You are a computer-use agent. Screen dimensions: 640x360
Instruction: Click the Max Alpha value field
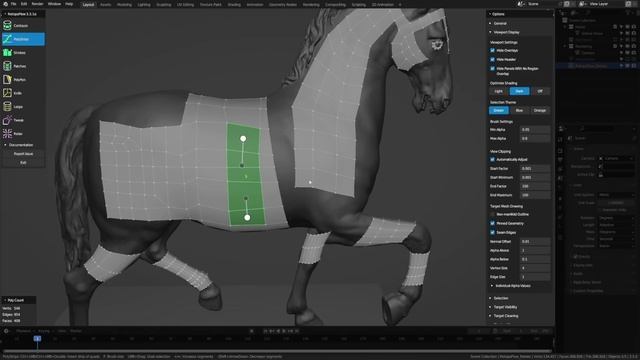coord(535,139)
